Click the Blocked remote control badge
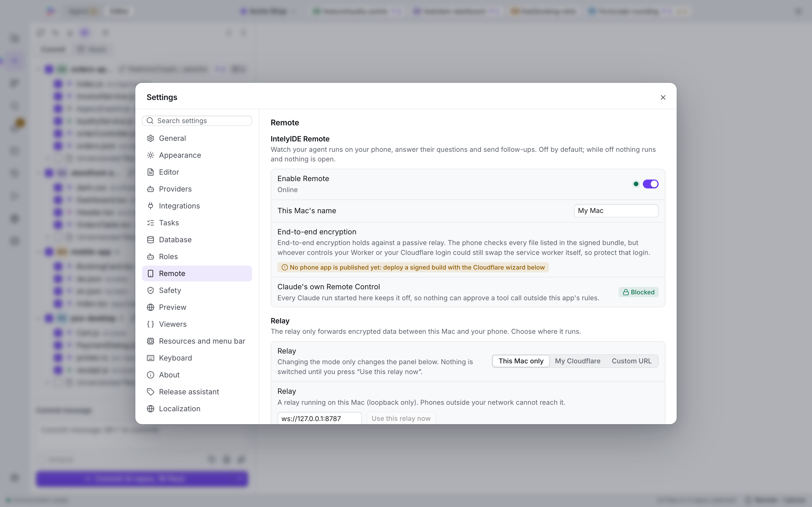Viewport: 812px width, 507px height. (638, 292)
